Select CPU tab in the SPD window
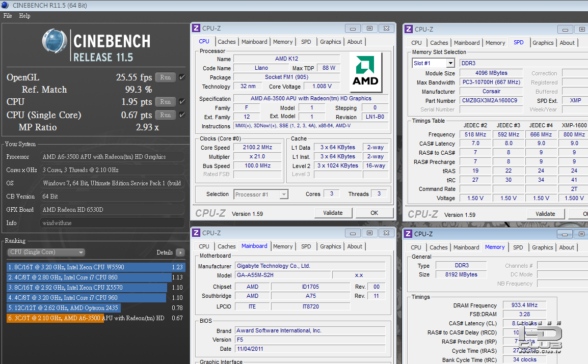Viewport: 588px width, 364px height. (416, 43)
